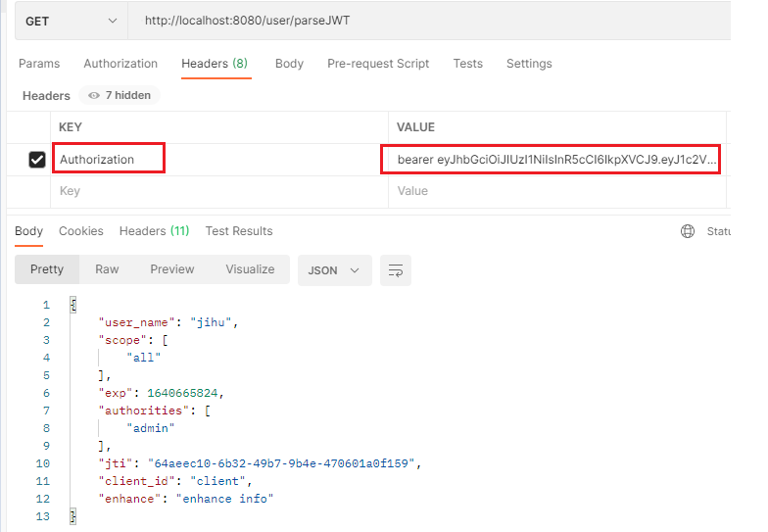Click the "all" scope value
768x532 pixels.
click(x=143, y=358)
